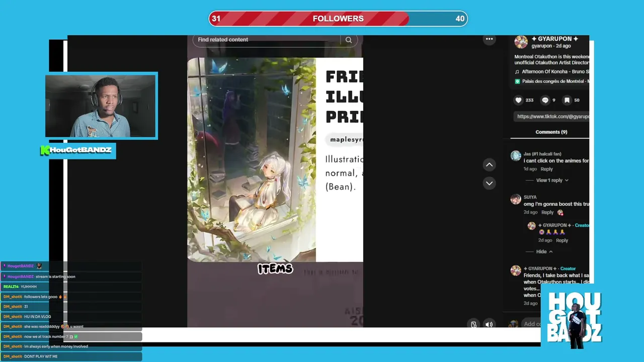Viewport: 644px width, 362px height.
Task: Mute the video with the speaker icon
Action: (x=489, y=324)
